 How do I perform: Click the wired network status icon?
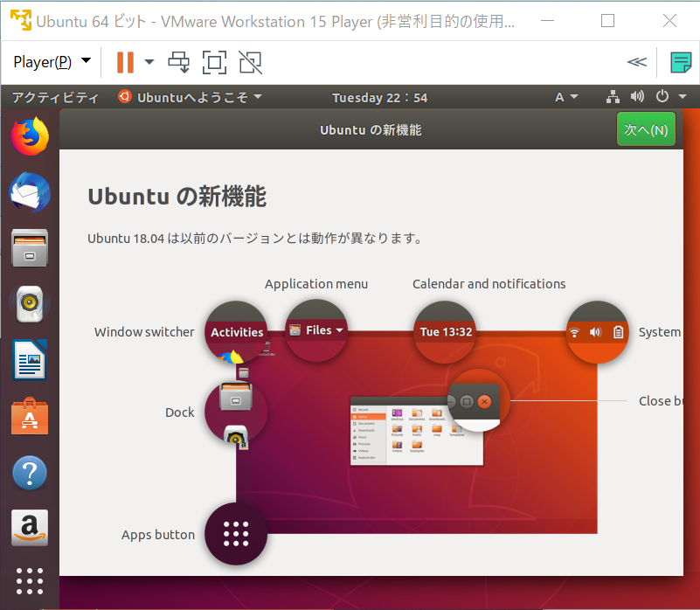613,96
